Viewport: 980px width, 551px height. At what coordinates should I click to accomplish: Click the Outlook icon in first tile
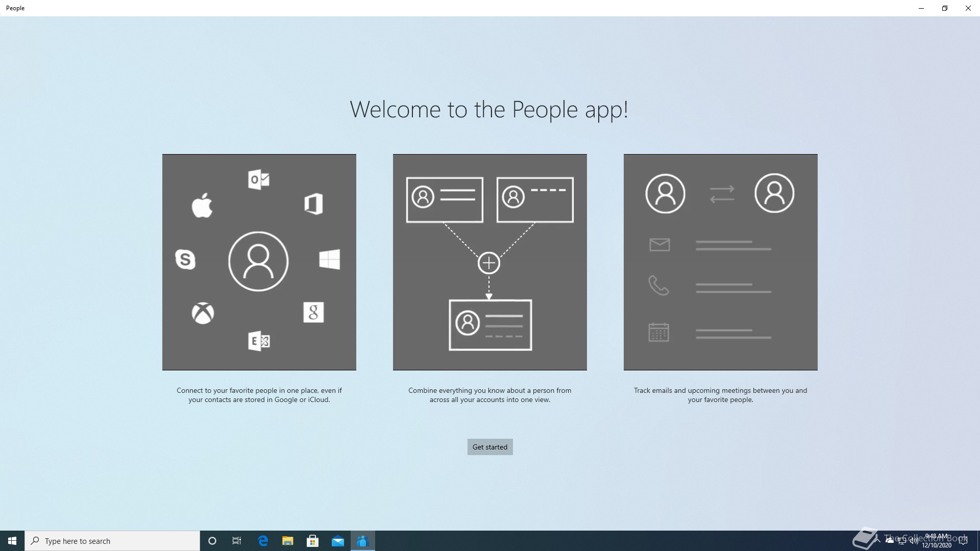(x=259, y=180)
